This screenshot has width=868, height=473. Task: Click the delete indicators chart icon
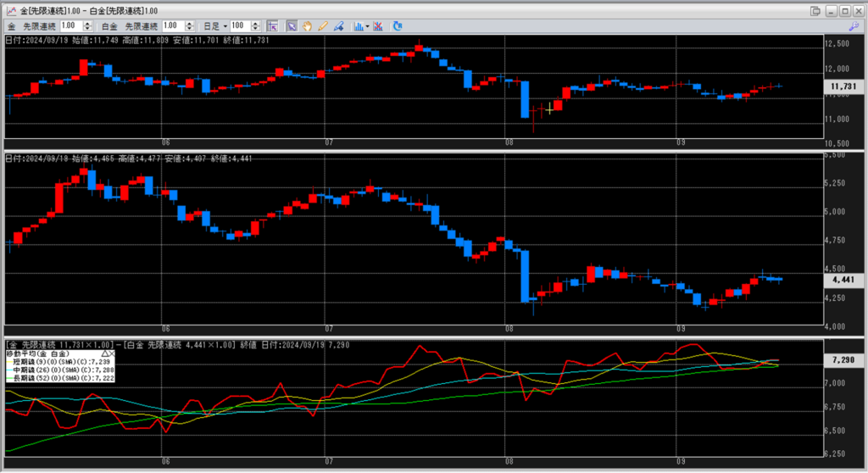point(377,25)
